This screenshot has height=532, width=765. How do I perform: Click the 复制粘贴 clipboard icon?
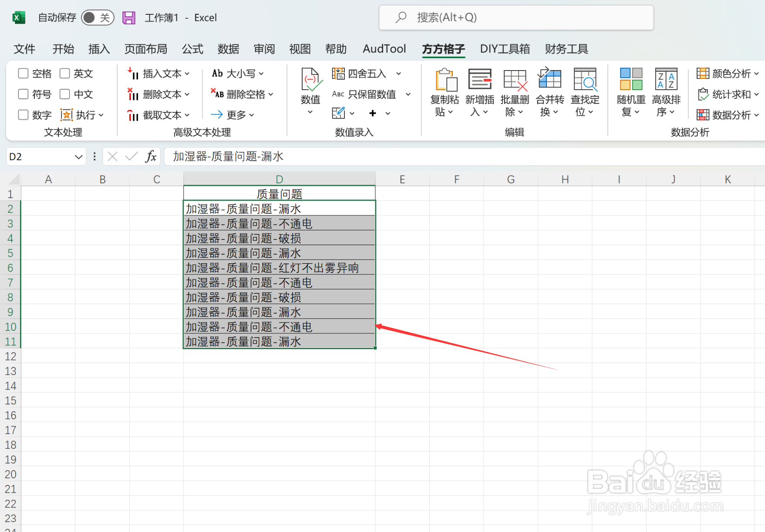click(446, 80)
